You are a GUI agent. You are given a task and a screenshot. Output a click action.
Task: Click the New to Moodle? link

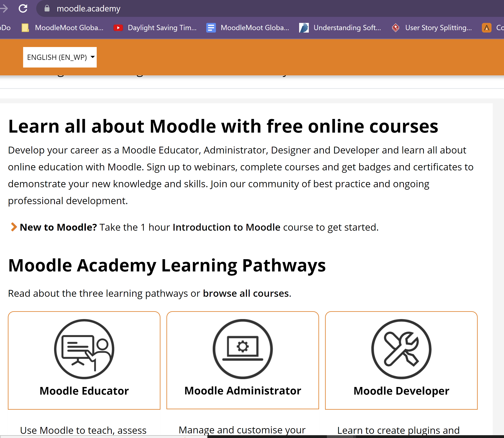(x=59, y=227)
